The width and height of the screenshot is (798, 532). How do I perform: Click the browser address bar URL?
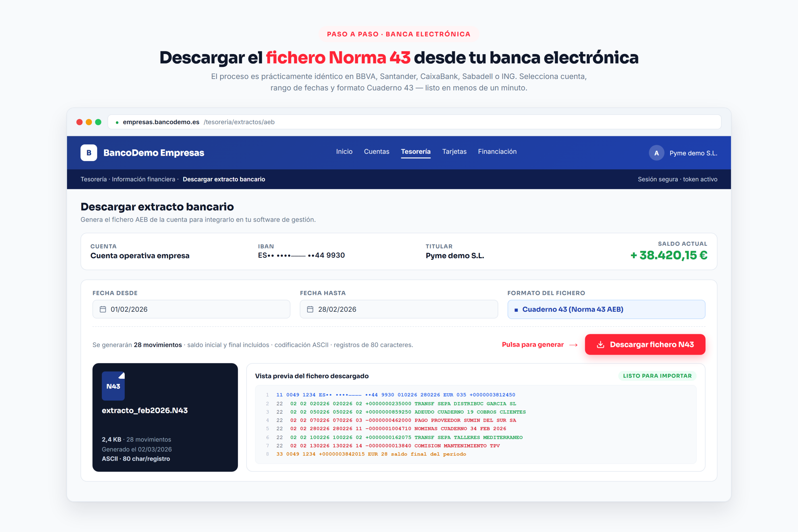[414, 122]
